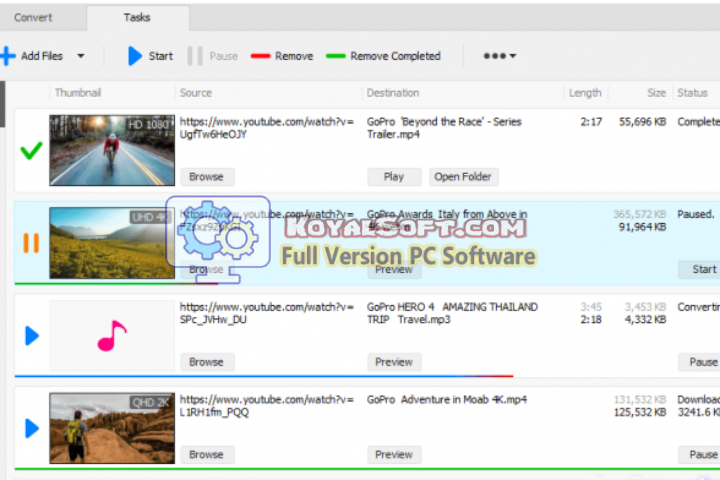Open the three-dots more options menu
Image resolution: width=720 pixels, height=480 pixels.
pyautogui.click(x=500, y=56)
